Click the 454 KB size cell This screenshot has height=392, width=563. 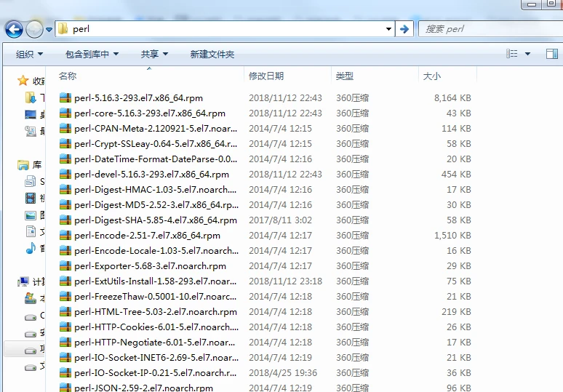coord(456,174)
